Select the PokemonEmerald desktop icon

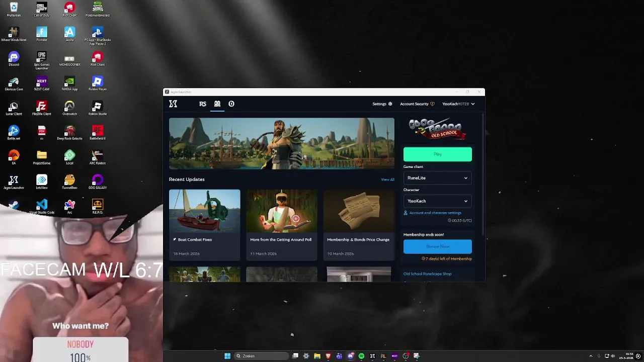[98, 10]
